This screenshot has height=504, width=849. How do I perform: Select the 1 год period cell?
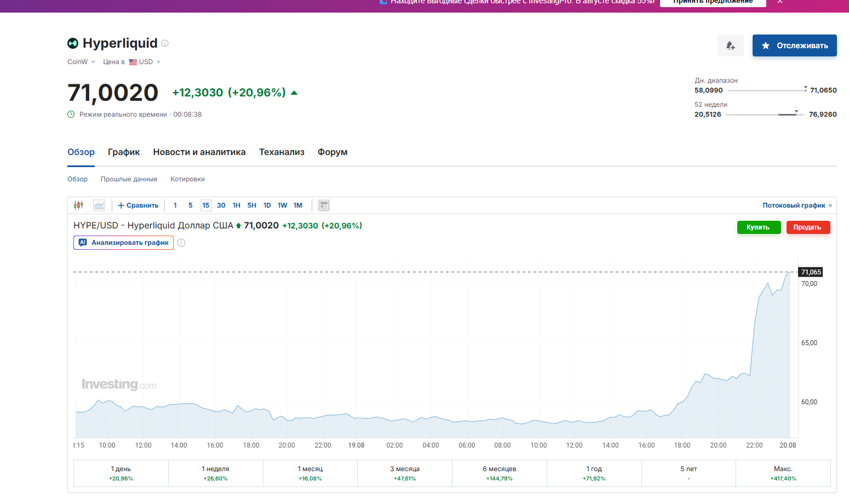tap(594, 473)
